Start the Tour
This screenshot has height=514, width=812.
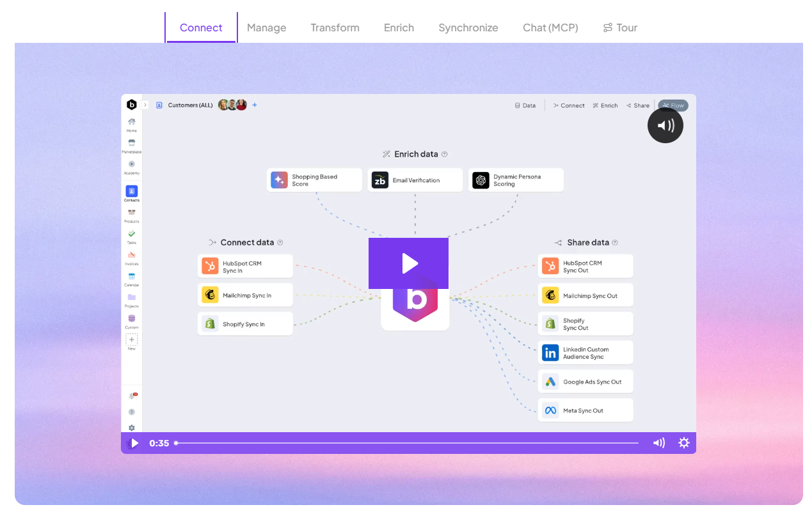620,27
